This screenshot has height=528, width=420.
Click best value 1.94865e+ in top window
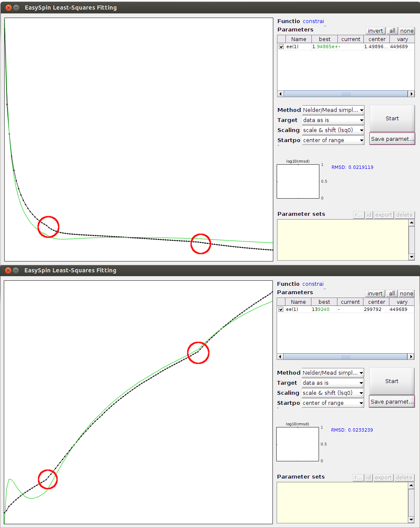coord(324,47)
